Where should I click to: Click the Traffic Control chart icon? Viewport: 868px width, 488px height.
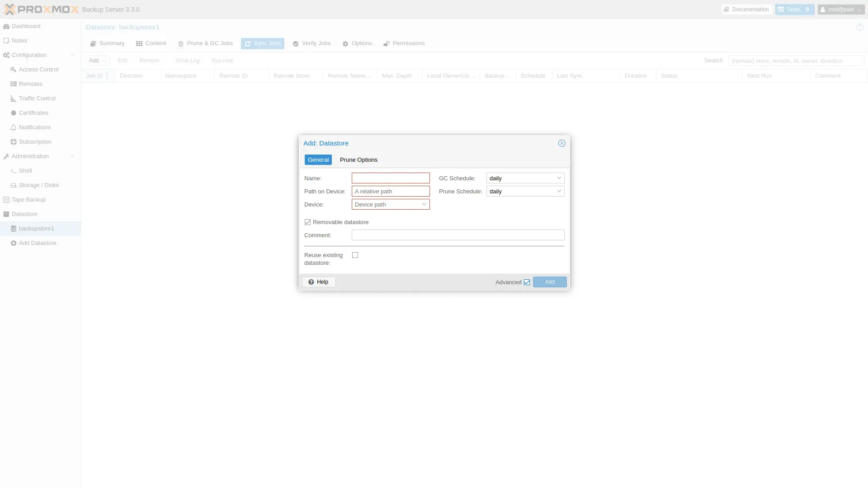[14, 99]
